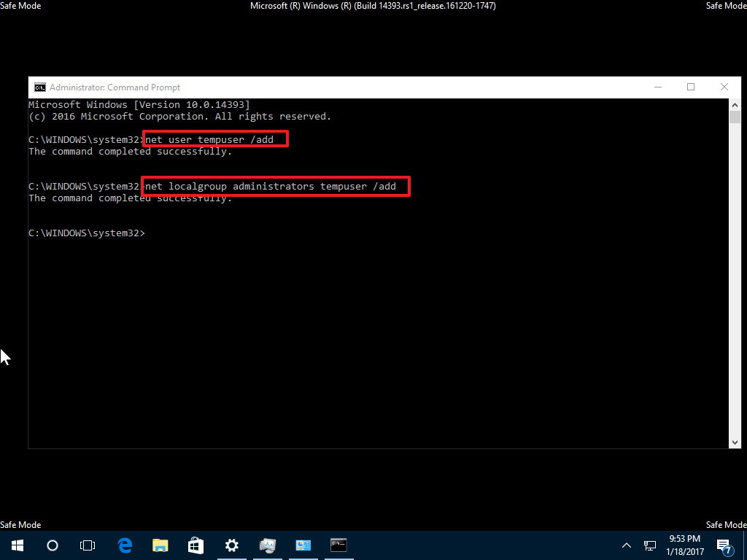Open the Task Manager taskbar icon

click(267, 545)
